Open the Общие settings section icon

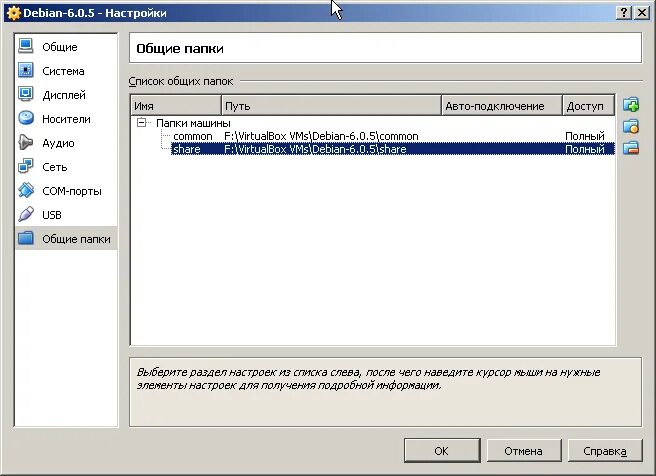click(26, 46)
